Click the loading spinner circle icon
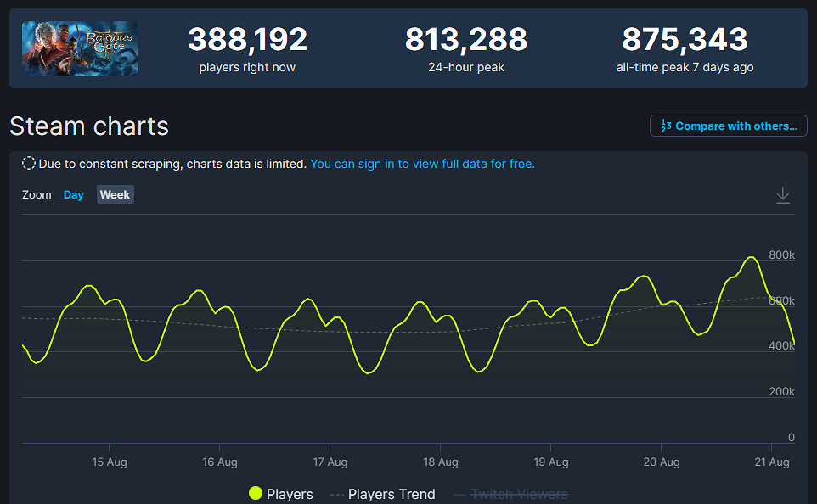The width and height of the screenshot is (817, 504). click(x=27, y=162)
